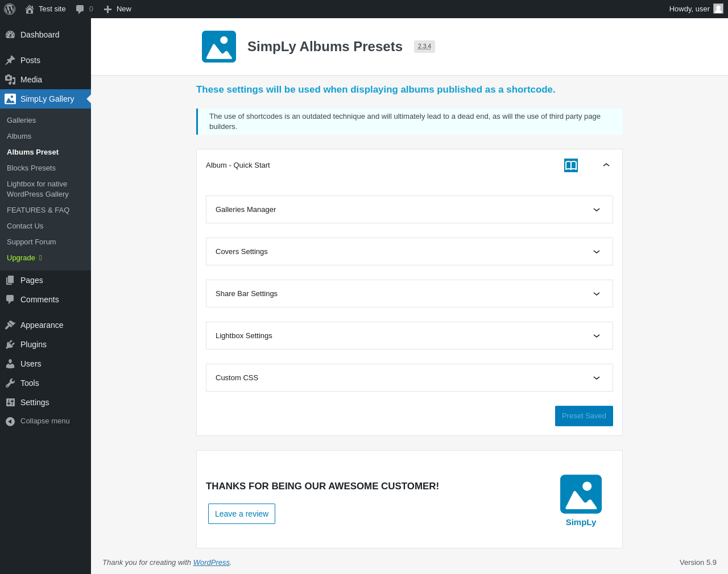
Task: Click the Collapse menu arrow icon
Action: tap(10, 421)
